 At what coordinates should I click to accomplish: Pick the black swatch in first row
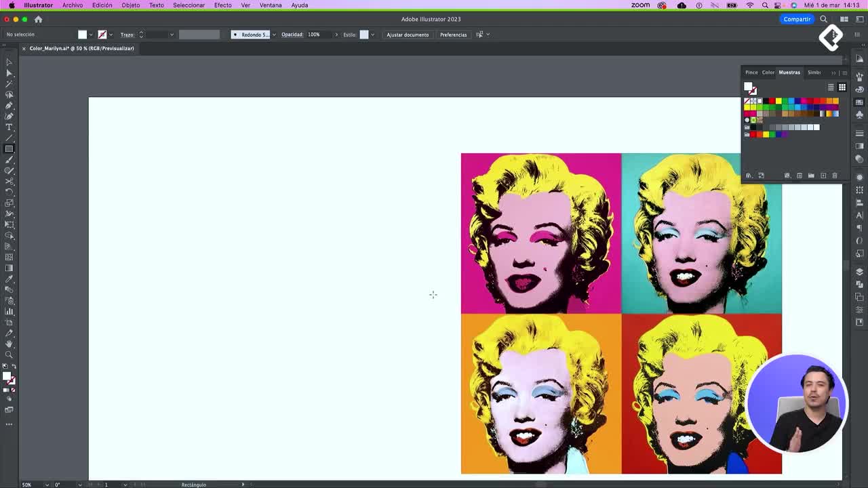click(766, 101)
